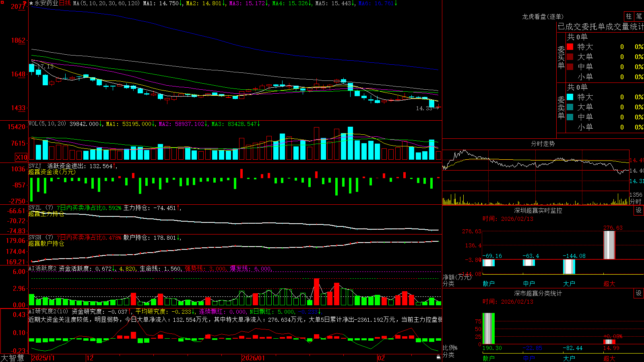644x362 pixels.
Task: Jump to the 2026/01 timeline marker
Action: click(x=254, y=358)
